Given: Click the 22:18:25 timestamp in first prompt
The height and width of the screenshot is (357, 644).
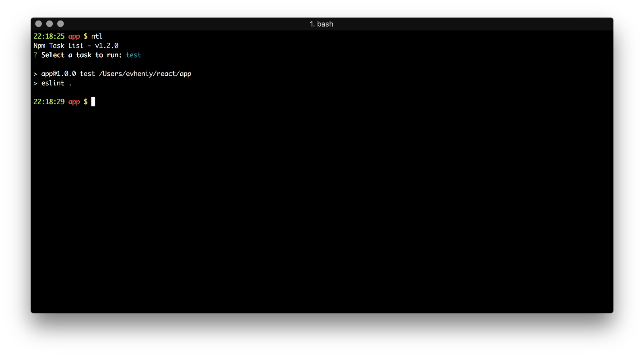Looking at the screenshot, I should (49, 36).
